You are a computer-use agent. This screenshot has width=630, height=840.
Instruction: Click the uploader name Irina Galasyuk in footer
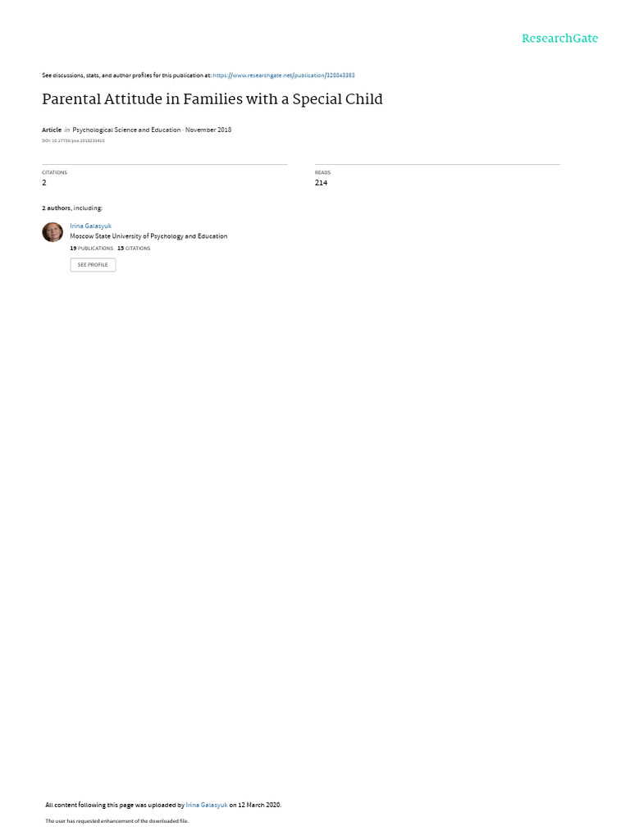click(207, 805)
